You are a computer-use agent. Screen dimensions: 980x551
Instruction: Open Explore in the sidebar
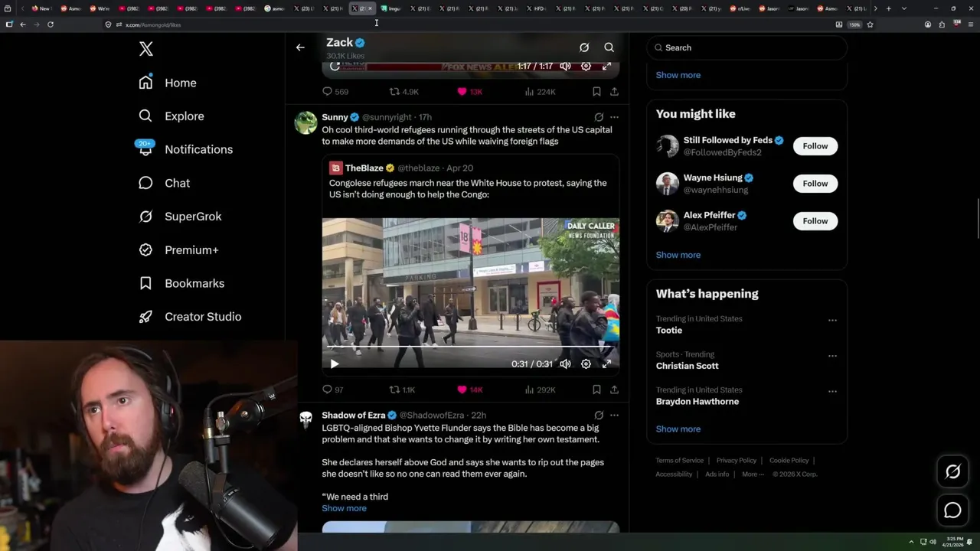[x=171, y=116]
